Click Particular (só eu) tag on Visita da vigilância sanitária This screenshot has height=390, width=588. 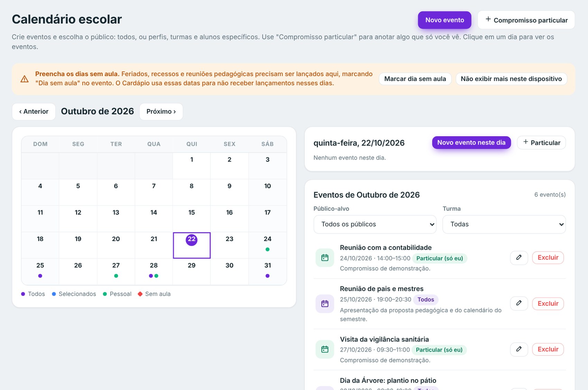point(439,350)
